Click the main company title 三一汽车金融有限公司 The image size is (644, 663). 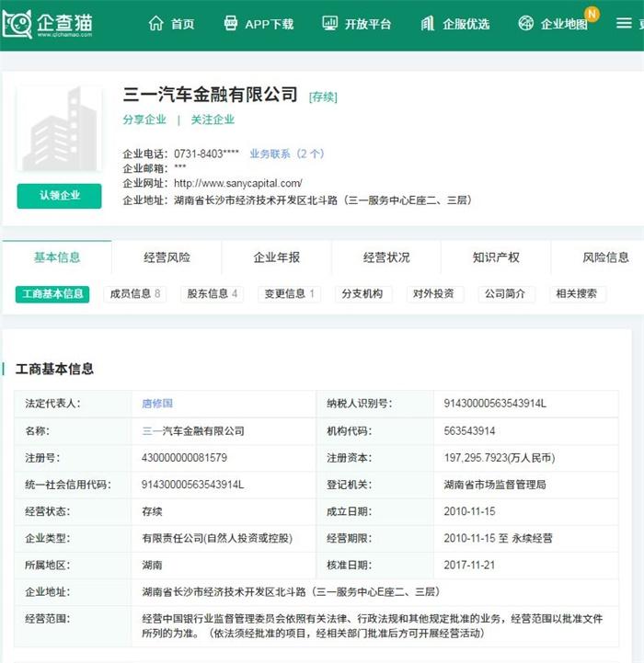(211, 95)
